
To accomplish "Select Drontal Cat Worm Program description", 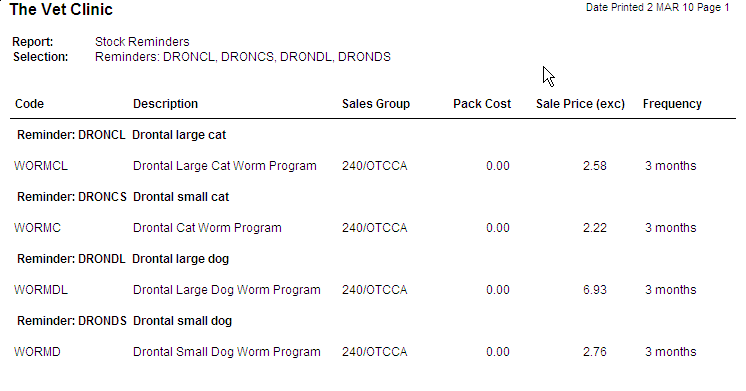I will 207,228.
